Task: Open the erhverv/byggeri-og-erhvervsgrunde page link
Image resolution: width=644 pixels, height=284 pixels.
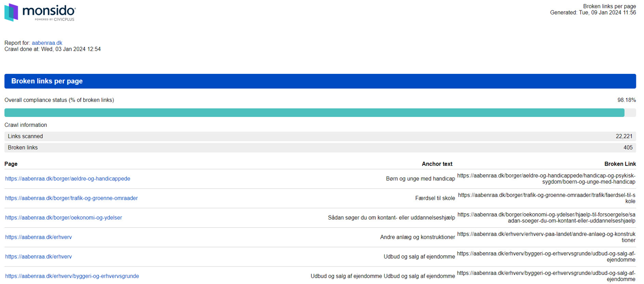Action: [x=72, y=276]
